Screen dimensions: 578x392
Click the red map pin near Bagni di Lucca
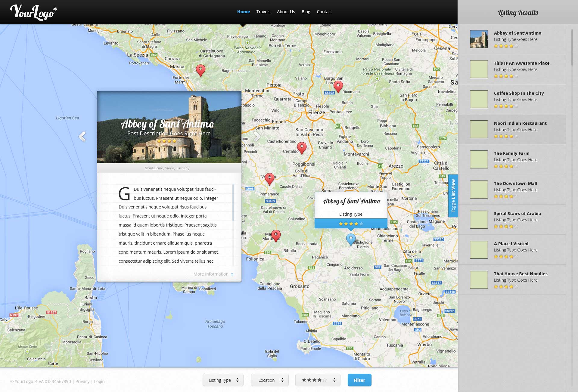point(200,70)
